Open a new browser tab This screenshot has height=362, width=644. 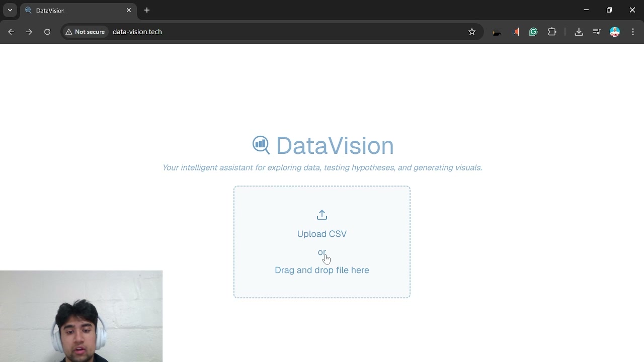pos(147,10)
